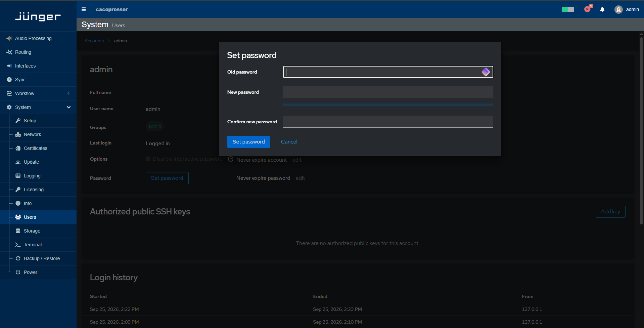Click the green status indicator in header

click(568, 9)
